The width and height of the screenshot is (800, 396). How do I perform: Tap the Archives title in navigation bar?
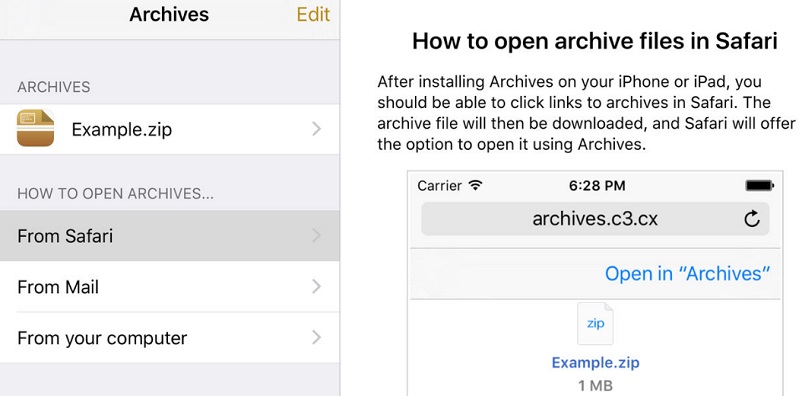(169, 14)
